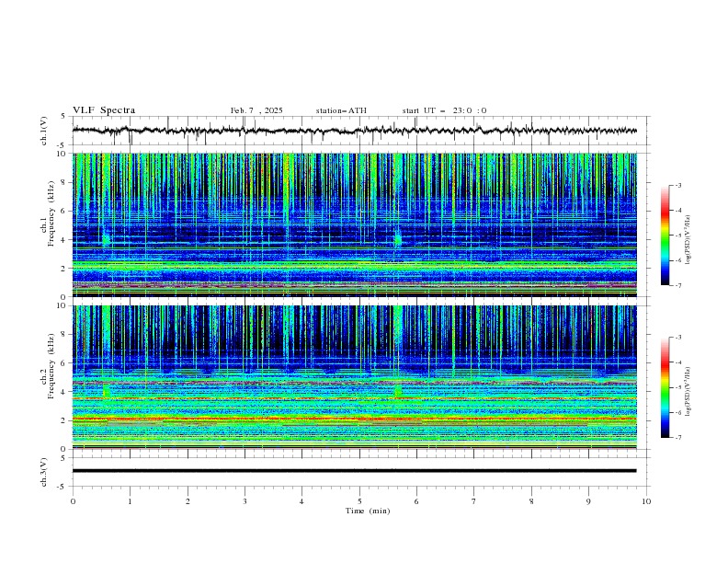
Task: Click time axis tick label '8'
Action: pyautogui.click(x=531, y=501)
